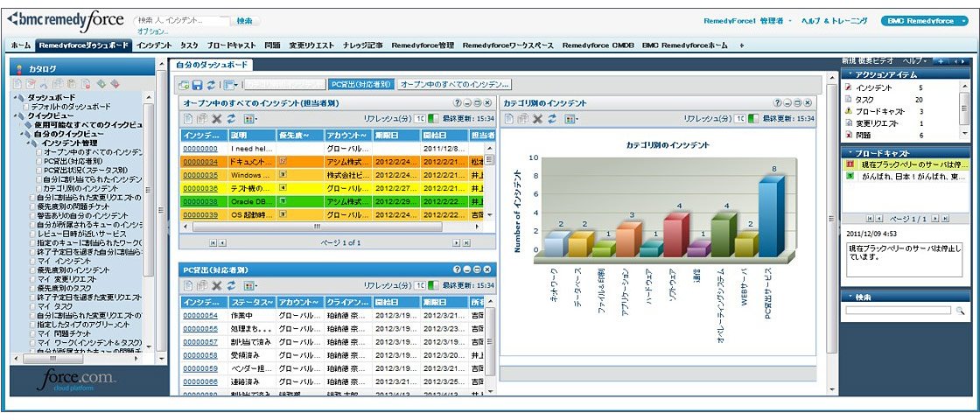Viewport: 980px width, 420px height.
Task: Select カテゴリ別のインシデント in catalog tree
Action: 80,188
